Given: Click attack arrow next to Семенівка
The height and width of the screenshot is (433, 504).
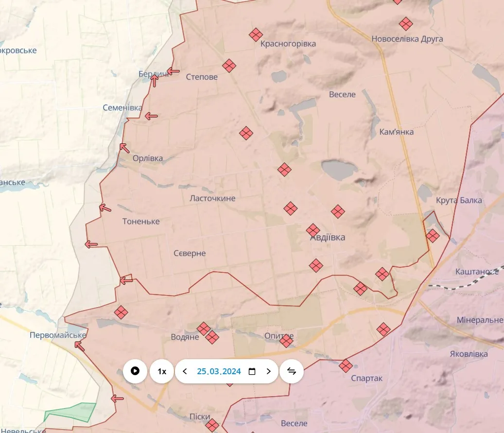Looking at the screenshot, I should pyautogui.click(x=151, y=116).
